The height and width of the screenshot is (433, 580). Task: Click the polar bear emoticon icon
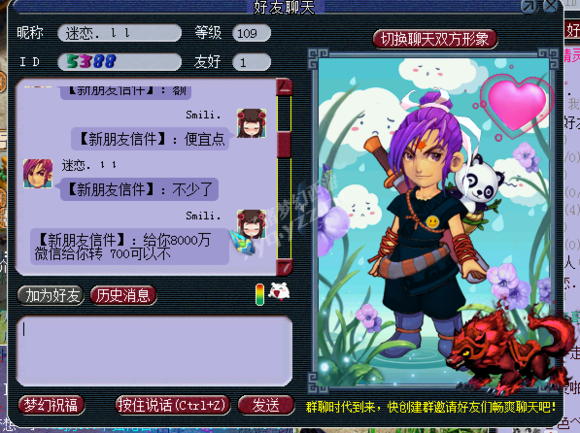[x=280, y=291]
